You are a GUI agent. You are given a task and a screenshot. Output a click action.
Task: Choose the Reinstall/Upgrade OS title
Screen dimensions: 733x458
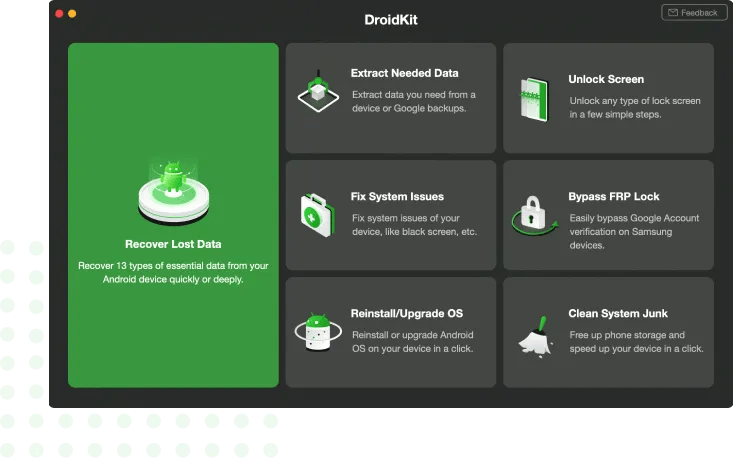(407, 313)
